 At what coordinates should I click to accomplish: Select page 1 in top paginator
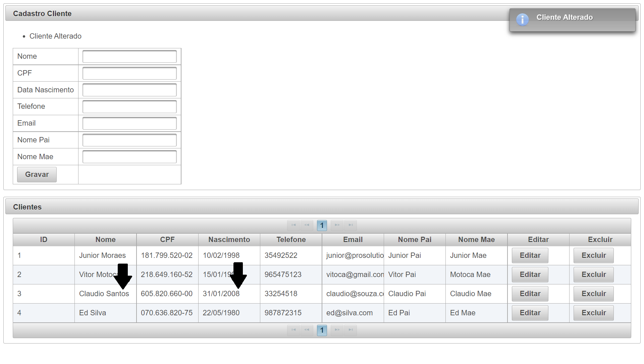point(322,225)
